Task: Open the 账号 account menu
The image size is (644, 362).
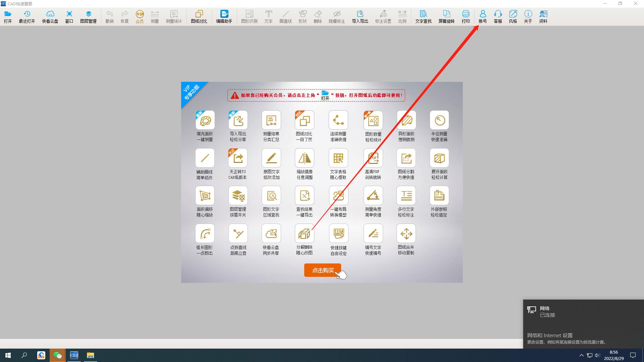Action: 483,14
